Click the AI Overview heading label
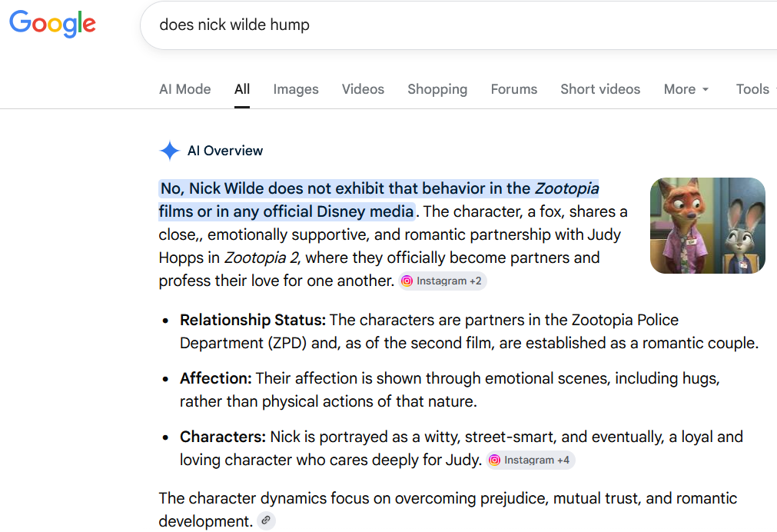Image resolution: width=777 pixels, height=532 pixels. [x=225, y=151]
